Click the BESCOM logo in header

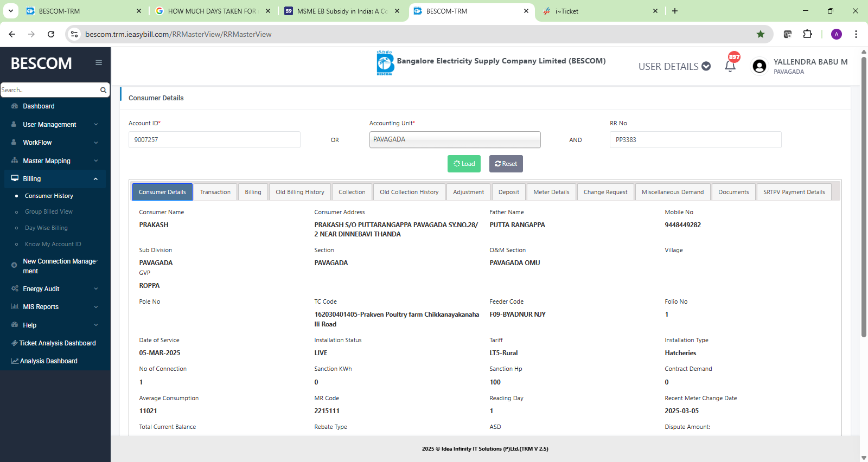point(385,63)
